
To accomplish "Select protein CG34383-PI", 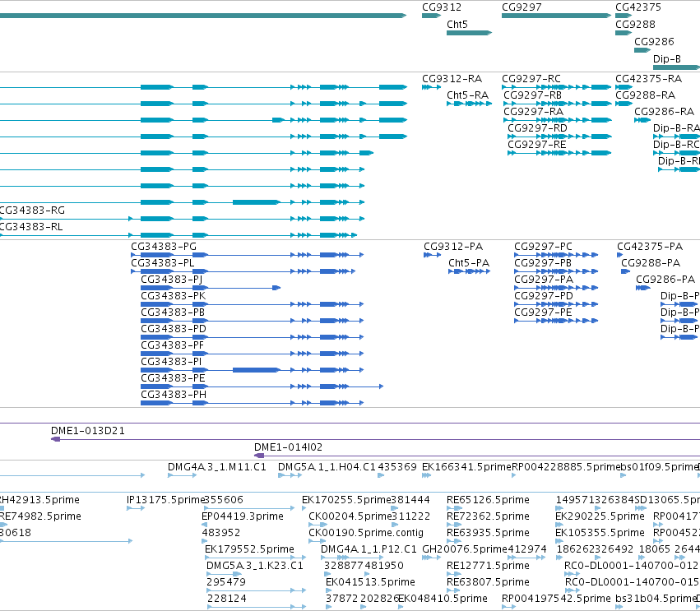I will 171,362.
